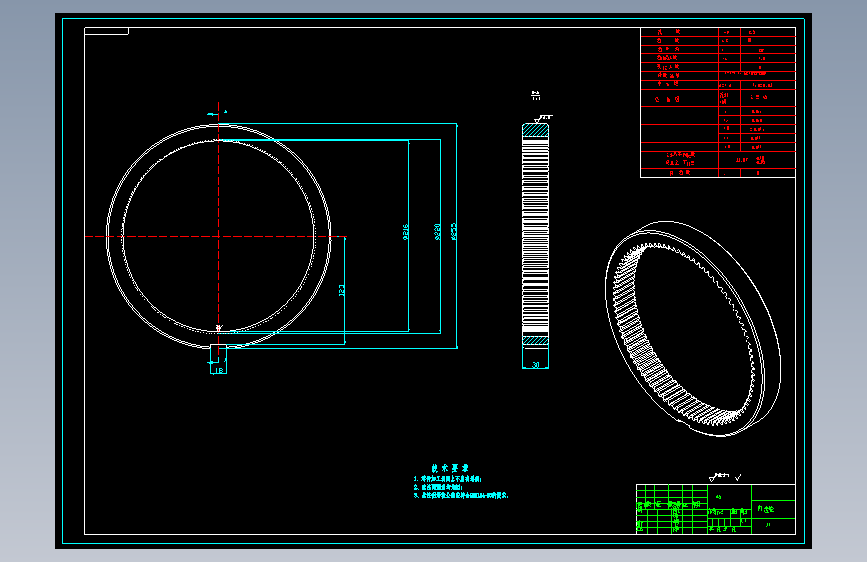Click the green title block table

(715, 509)
